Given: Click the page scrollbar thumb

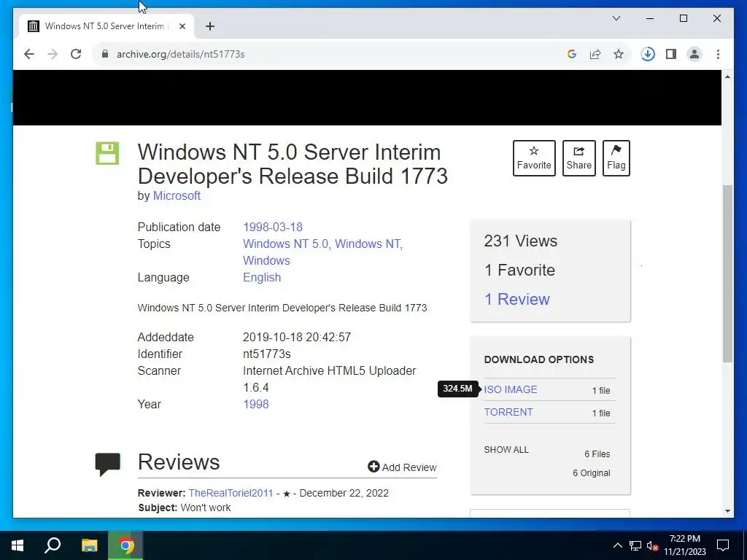Looking at the screenshot, I should (x=727, y=274).
